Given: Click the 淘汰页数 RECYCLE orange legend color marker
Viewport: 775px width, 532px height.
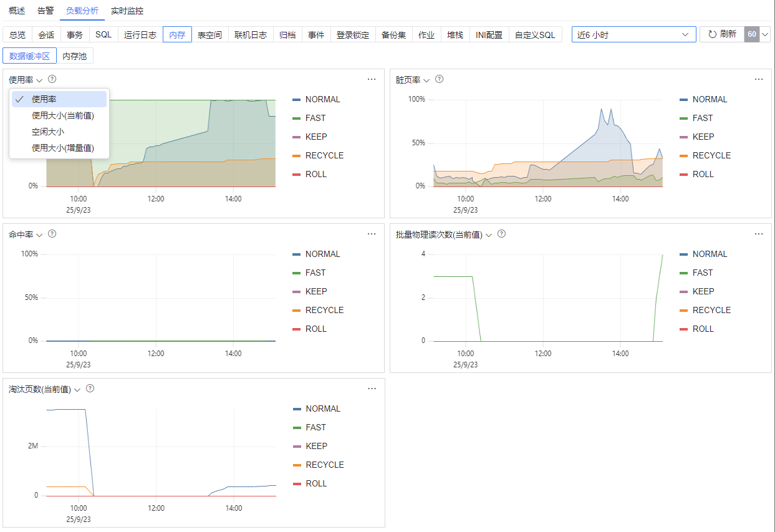Looking at the screenshot, I should pos(297,465).
